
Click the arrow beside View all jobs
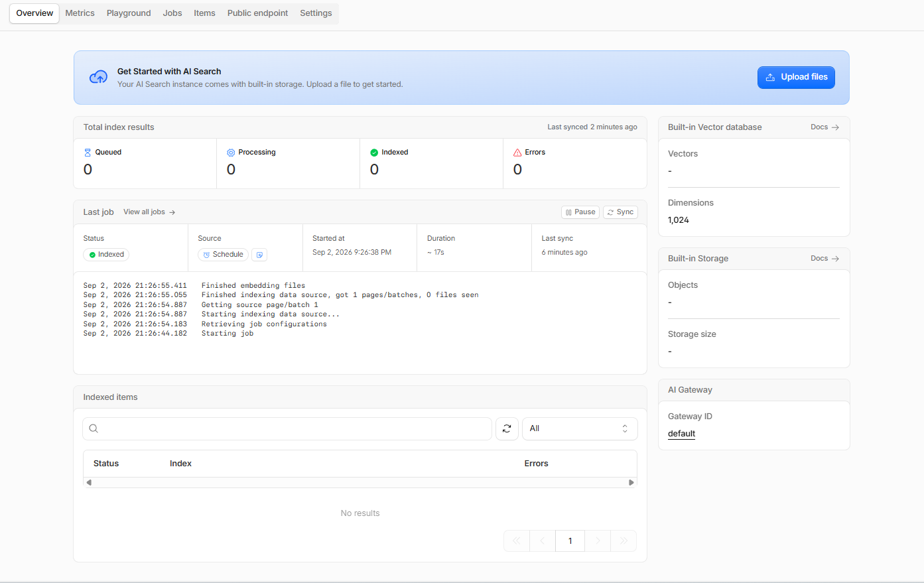tap(172, 212)
